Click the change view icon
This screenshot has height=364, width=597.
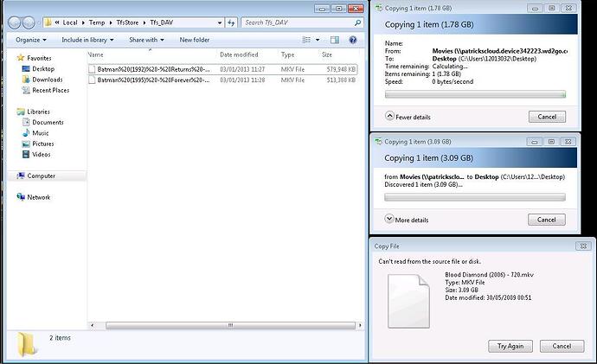(x=306, y=40)
